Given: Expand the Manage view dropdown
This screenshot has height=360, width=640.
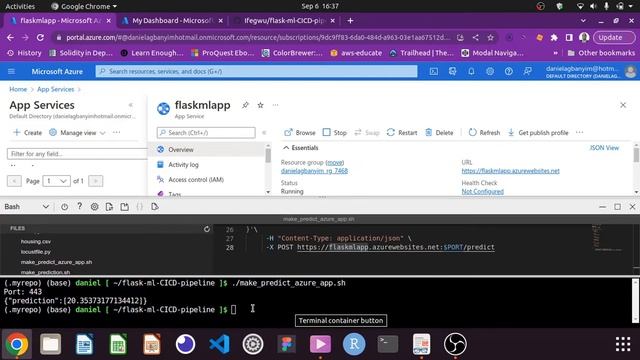Looking at the screenshot, I should click(x=78, y=133).
